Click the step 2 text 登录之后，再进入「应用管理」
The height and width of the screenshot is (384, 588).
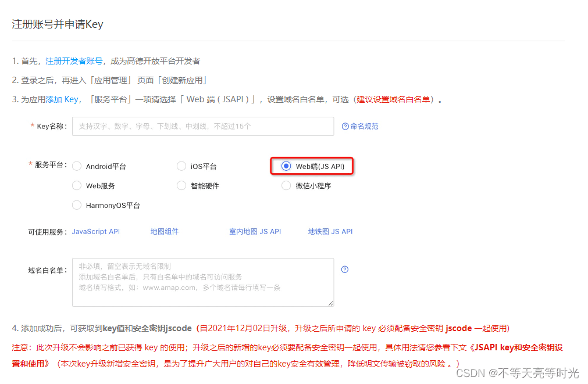pyautogui.click(x=76, y=80)
